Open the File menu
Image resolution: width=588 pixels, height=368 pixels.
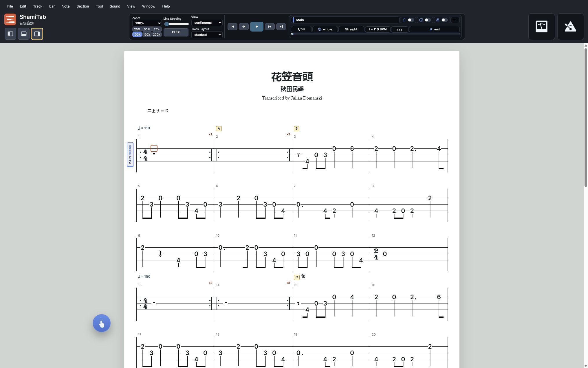click(10, 6)
